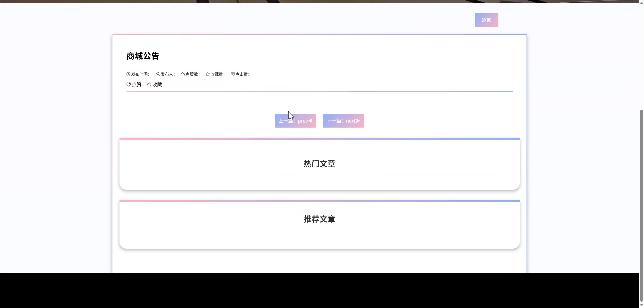Viewport: 644px width, 308px height.
Task: Click the thumbs-up icon beside 点赞数
Action: tap(183, 74)
